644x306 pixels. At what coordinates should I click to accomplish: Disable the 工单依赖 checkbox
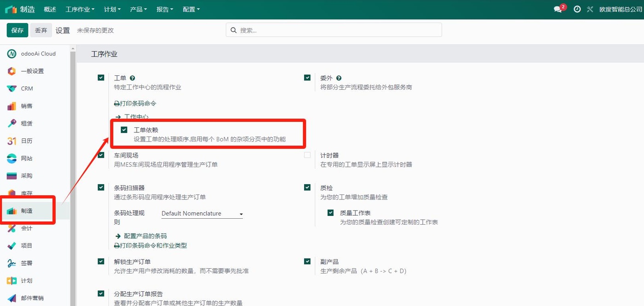pyautogui.click(x=124, y=130)
